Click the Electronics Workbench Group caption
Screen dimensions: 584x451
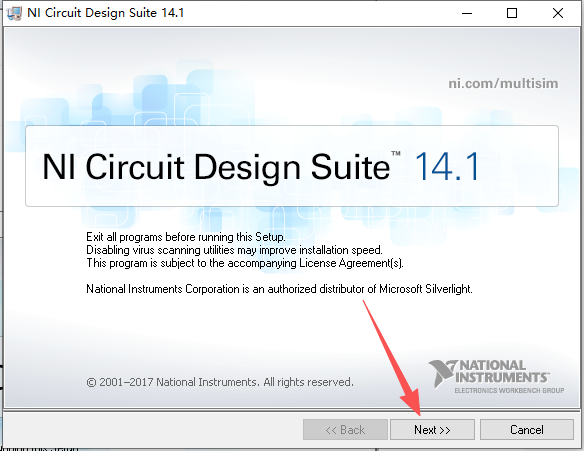click(509, 390)
